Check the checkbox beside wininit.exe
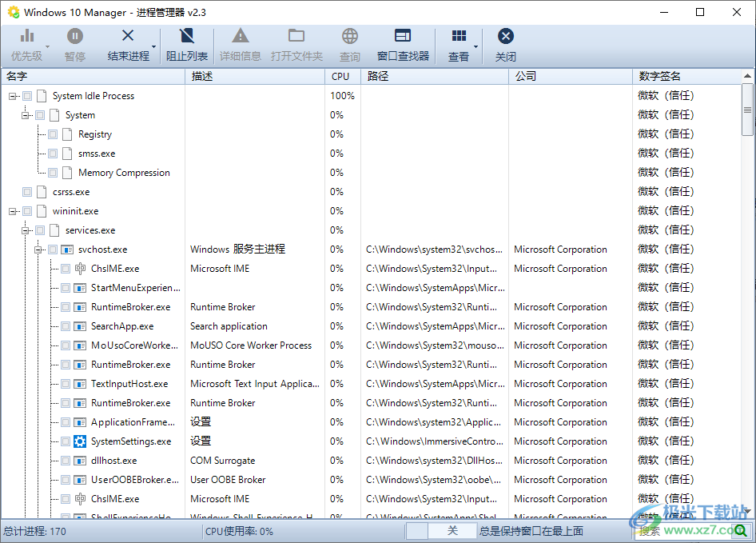The image size is (756, 543). tap(26, 210)
